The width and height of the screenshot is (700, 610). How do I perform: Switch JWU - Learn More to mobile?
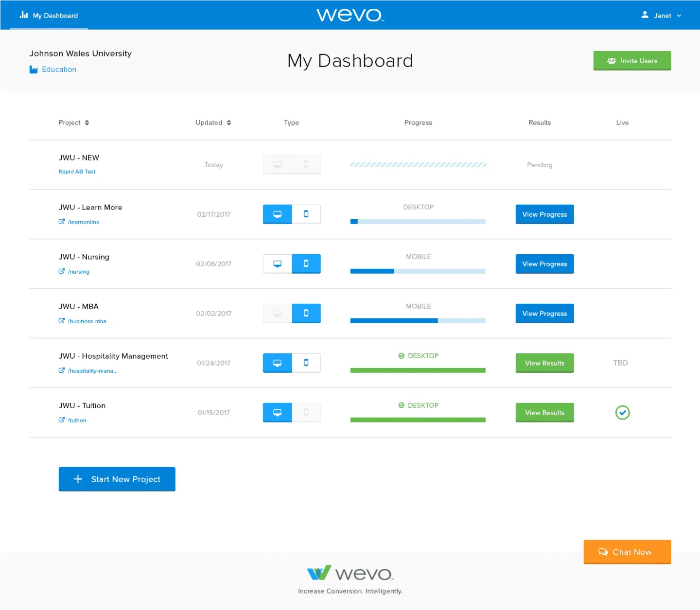tap(306, 214)
